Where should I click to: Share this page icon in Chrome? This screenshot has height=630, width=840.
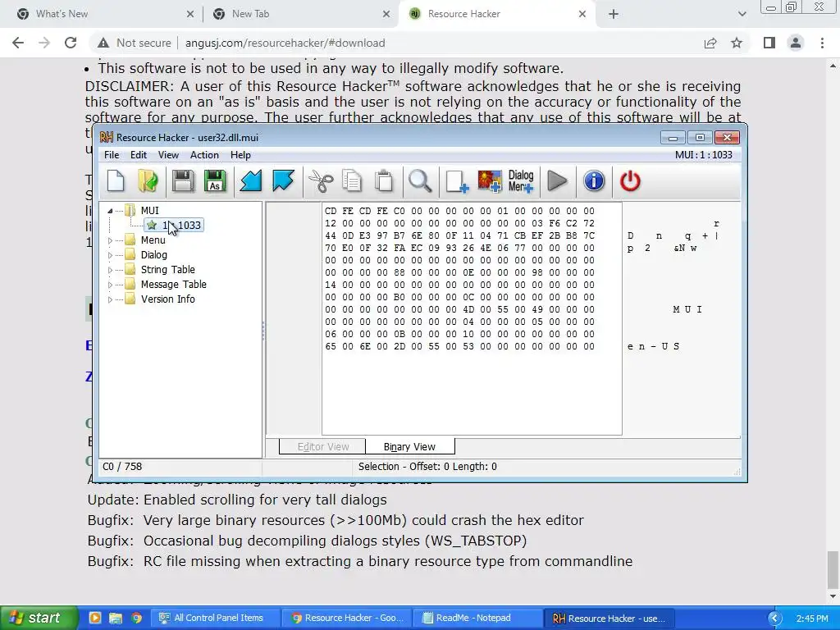click(710, 43)
